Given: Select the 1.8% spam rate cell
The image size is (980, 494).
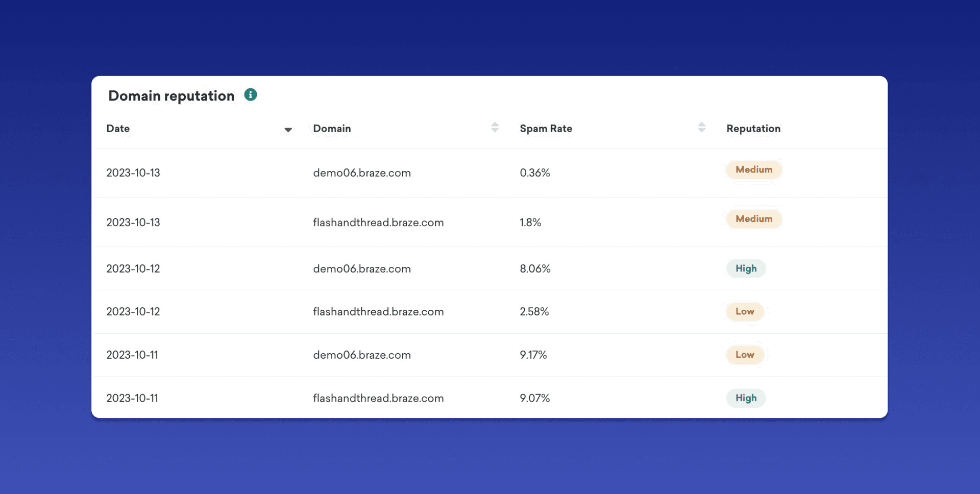Looking at the screenshot, I should coord(530,223).
